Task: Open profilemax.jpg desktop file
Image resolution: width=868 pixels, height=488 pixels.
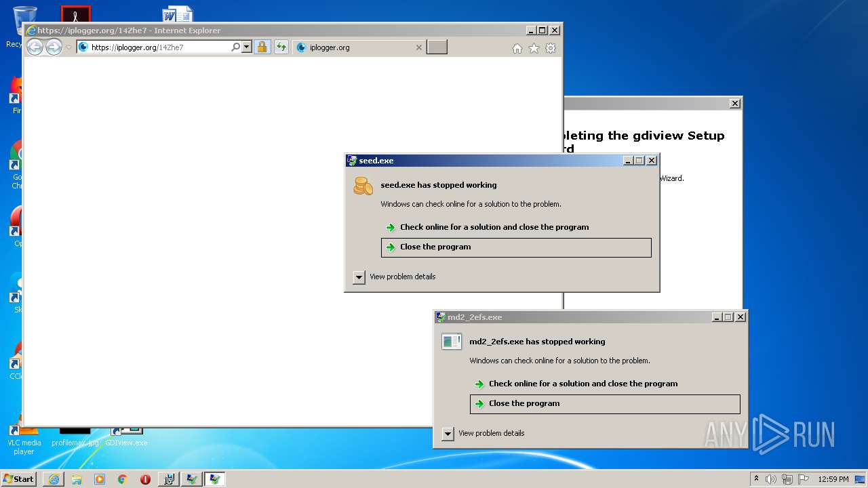Action: (75, 436)
